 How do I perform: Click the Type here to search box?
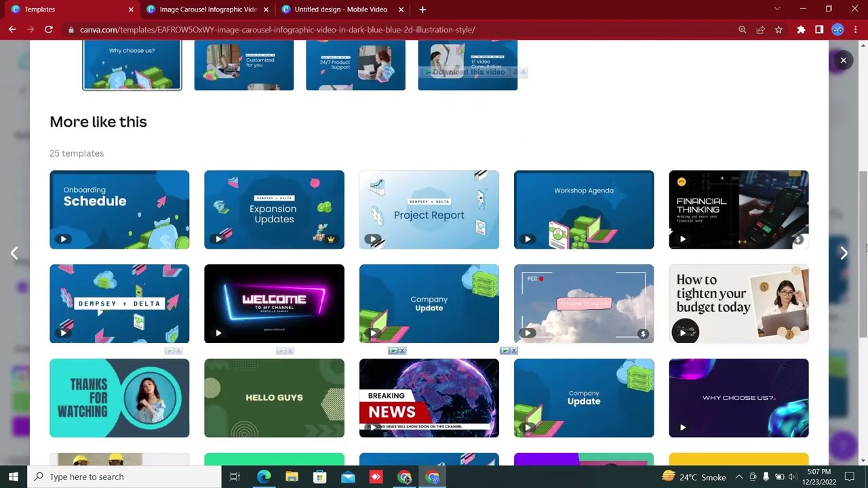point(124,476)
